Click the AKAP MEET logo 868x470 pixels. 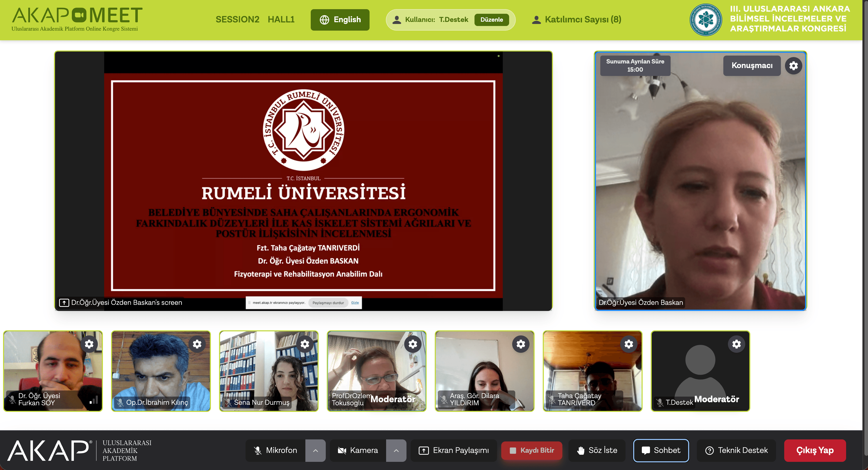77,19
